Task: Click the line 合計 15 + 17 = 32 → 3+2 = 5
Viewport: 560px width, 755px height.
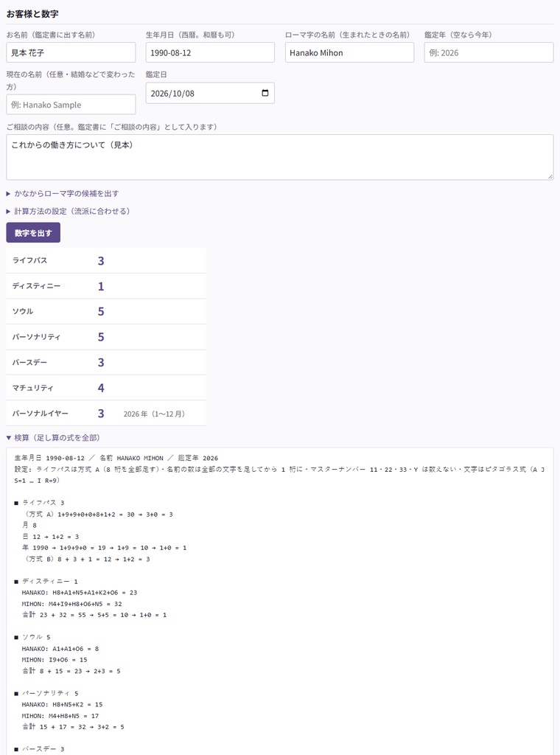Action: pyautogui.click(x=73, y=727)
